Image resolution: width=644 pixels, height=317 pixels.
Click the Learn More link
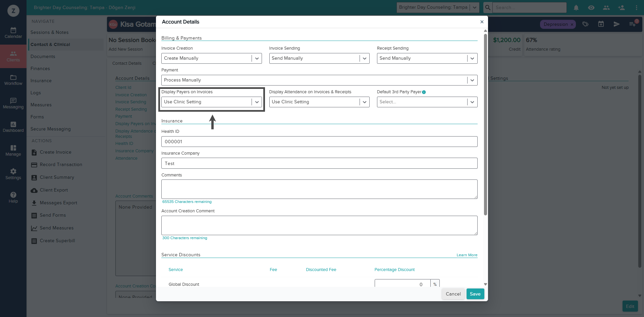point(467,255)
